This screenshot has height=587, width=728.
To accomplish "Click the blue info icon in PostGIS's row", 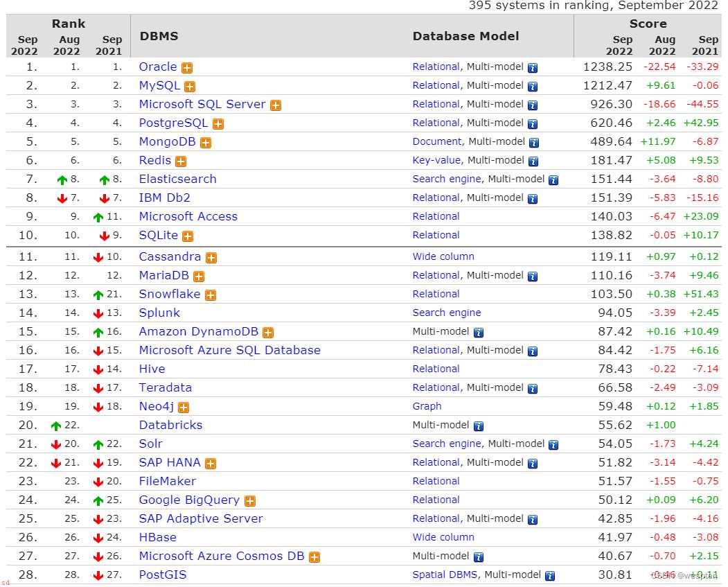I will coord(550,576).
